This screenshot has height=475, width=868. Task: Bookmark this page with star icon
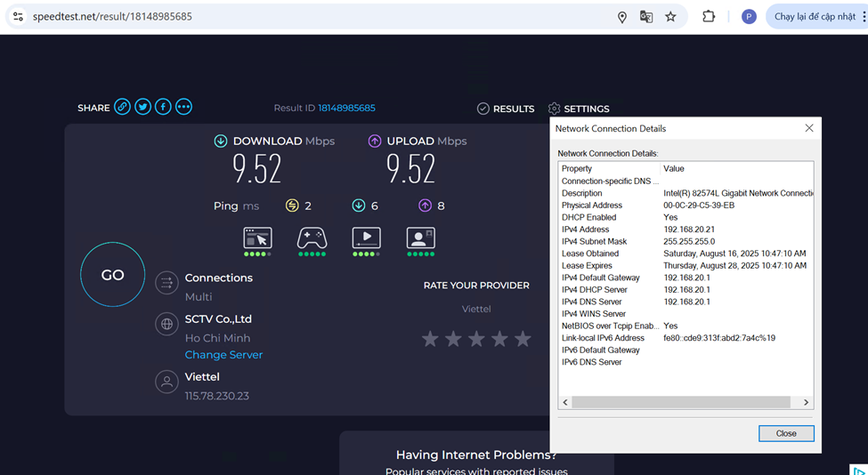tap(670, 17)
